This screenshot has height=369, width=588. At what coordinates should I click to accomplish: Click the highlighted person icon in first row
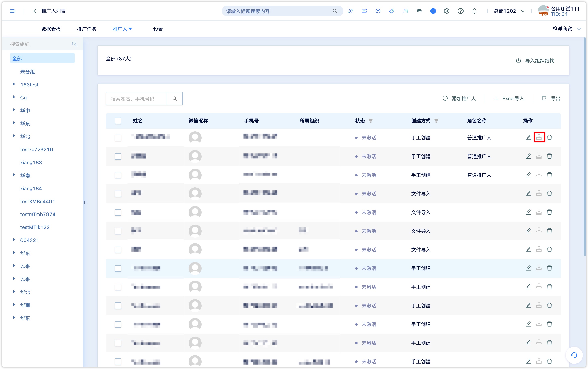click(539, 137)
